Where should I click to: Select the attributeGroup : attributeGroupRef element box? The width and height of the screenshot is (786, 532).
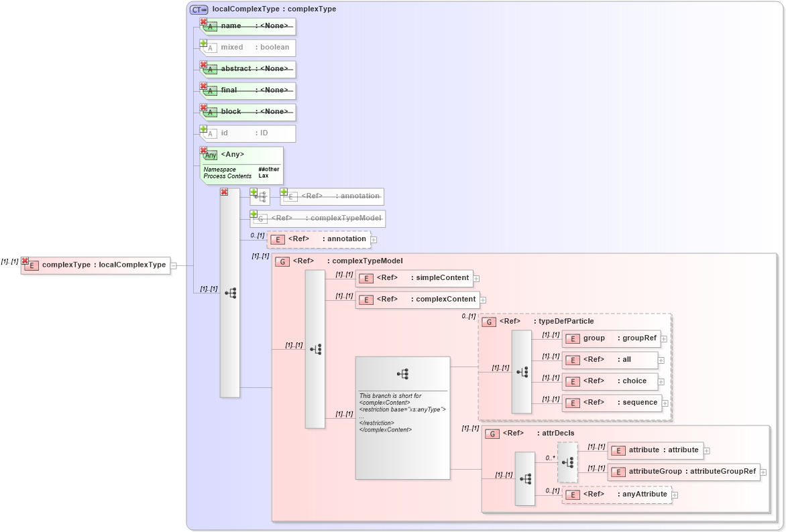684,472
